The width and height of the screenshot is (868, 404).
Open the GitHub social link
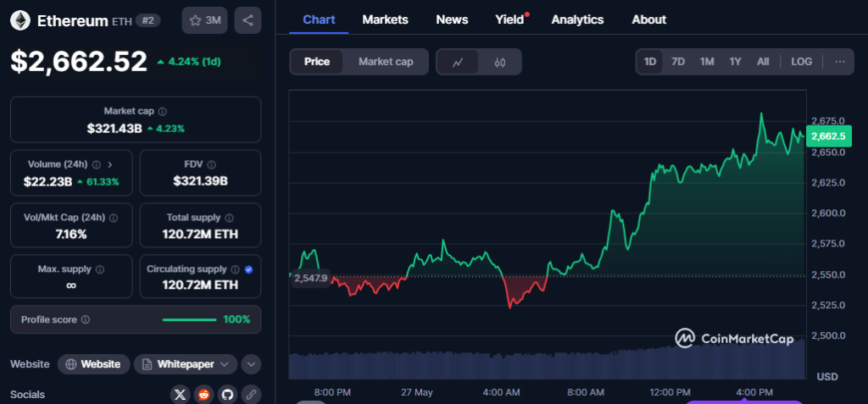point(226,395)
